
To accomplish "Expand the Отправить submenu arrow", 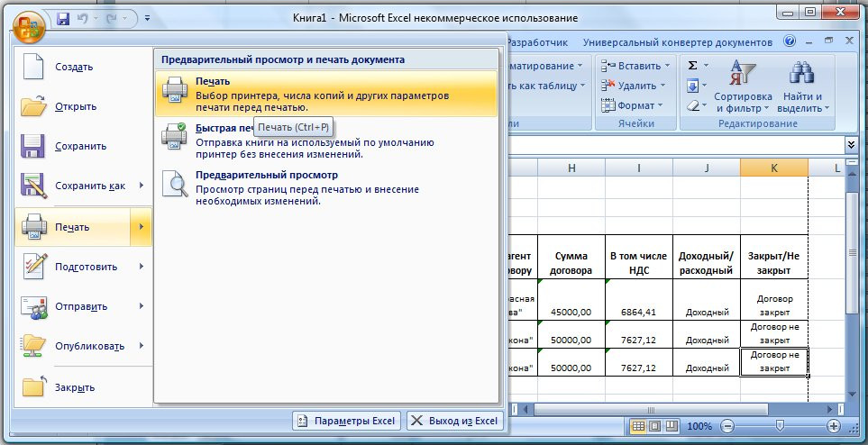I will click(142, 306).
